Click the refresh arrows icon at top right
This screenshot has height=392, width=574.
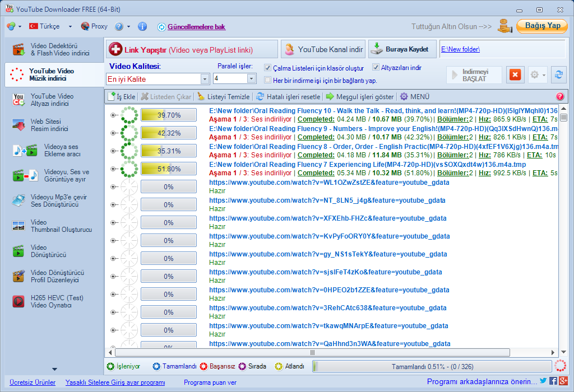tap(558, 75)
